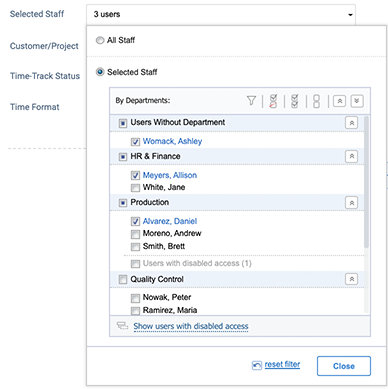This screenshot has width=388, height=389.
Task: Click the select all users checkmarks icon
Action: coord(295,101)
